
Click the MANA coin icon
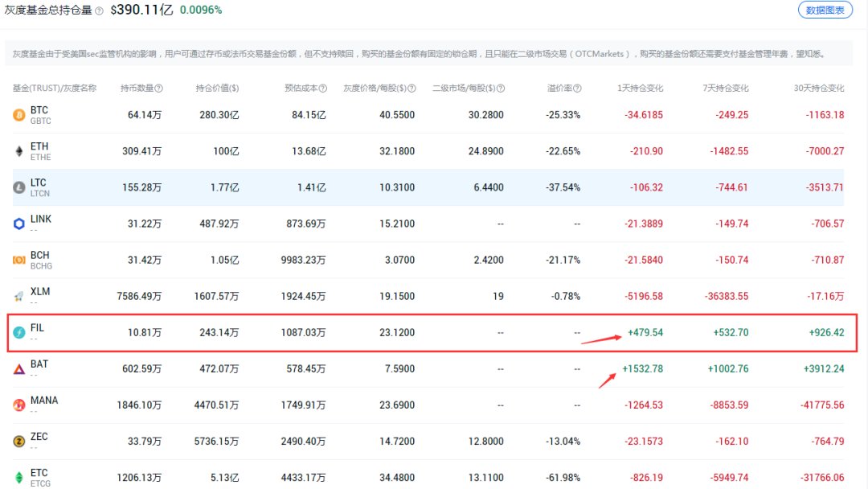pyautogui.click(x=18, y=405)
